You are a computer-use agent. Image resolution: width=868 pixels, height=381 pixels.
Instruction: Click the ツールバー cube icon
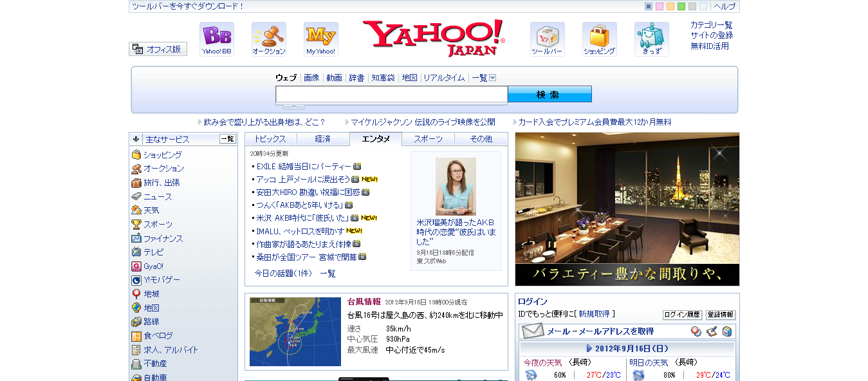point(548,39)
